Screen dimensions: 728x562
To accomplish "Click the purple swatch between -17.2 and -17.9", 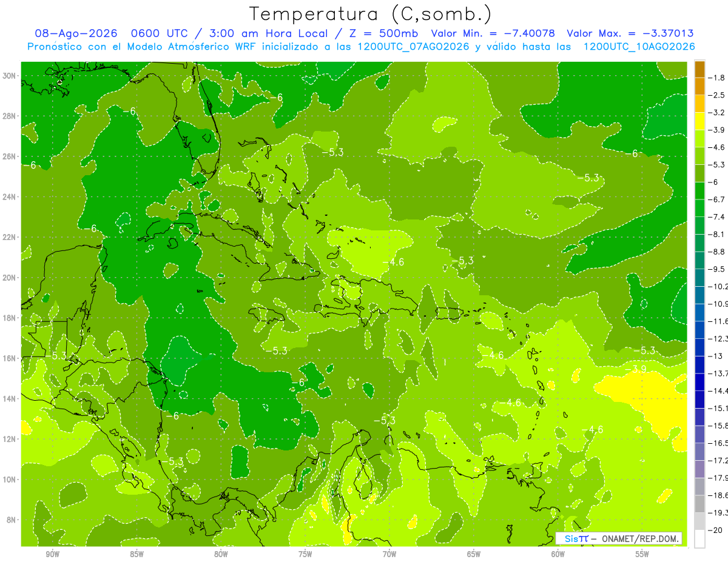I will (699, 469).
